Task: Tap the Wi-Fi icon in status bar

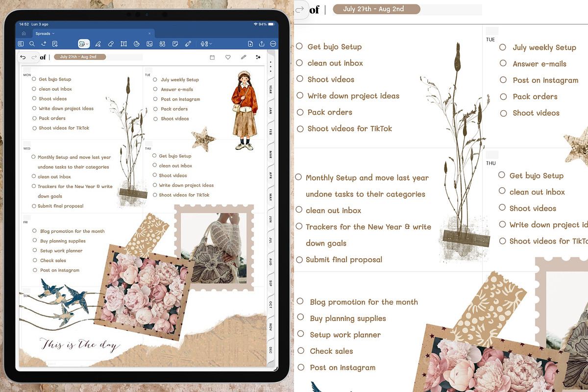Action: (256, 24)
